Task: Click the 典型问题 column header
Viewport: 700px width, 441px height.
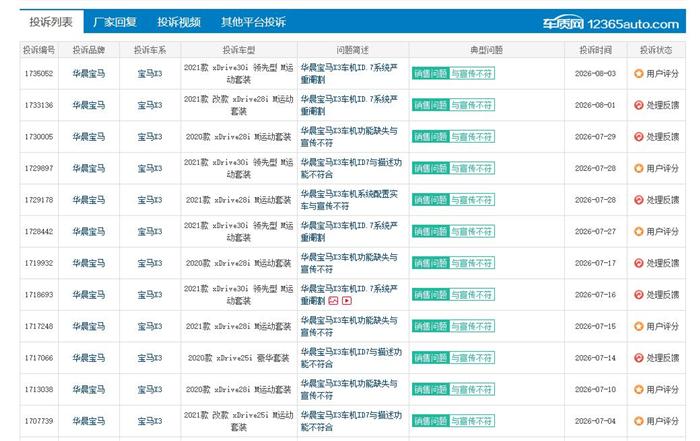Action: point(487,50)
